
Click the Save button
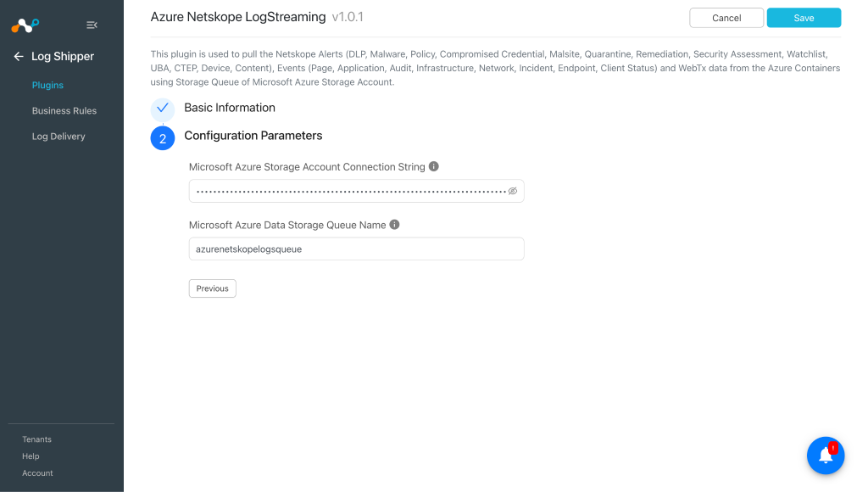coord(804,18)
